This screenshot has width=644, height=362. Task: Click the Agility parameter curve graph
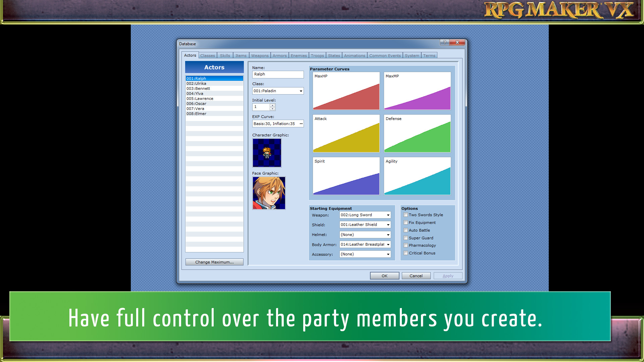417,176
